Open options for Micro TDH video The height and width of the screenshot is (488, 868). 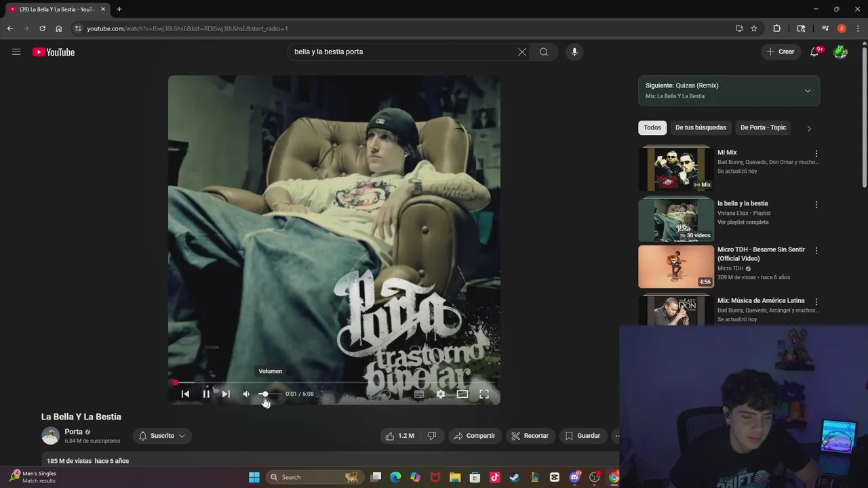point(816,251)
